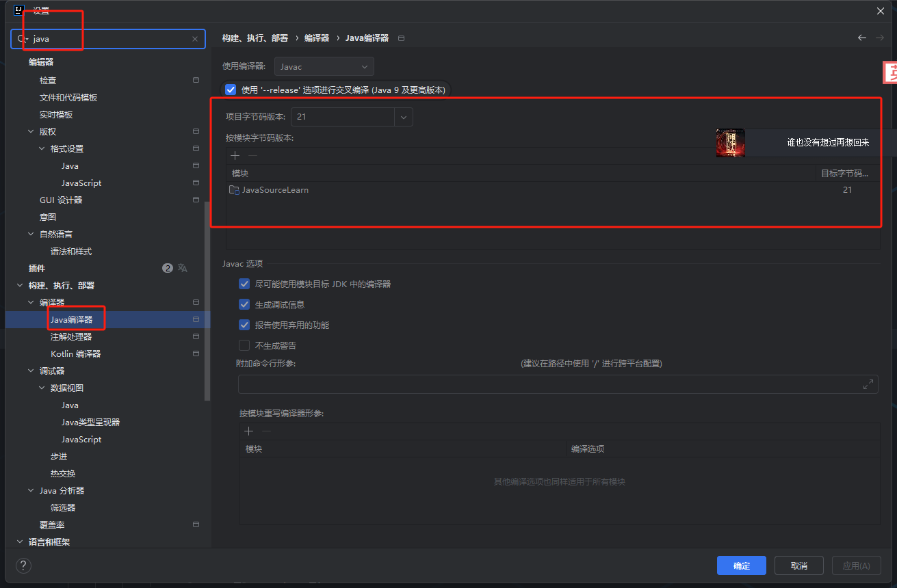
Task: Click the translate icon next to 插件
Action: pos(183,268)
